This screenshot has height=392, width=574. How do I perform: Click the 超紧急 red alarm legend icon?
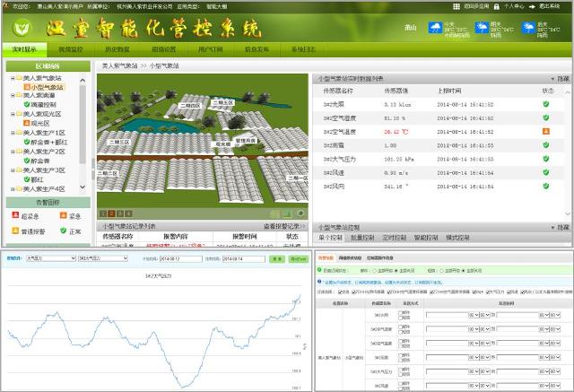(15, 215)
